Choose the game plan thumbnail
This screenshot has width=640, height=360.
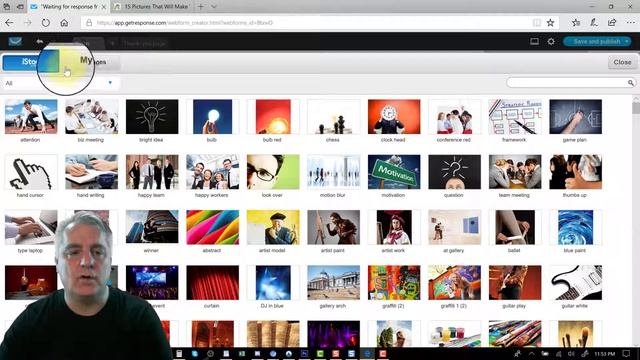576,116
